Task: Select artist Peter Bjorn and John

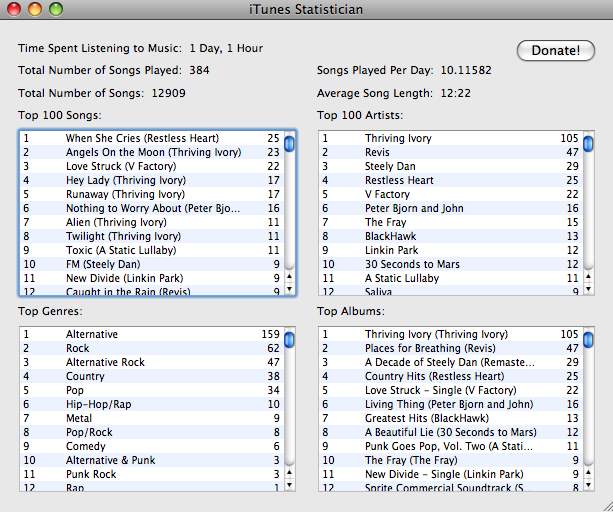Action: pyautogui.click(x=451, y=208)
